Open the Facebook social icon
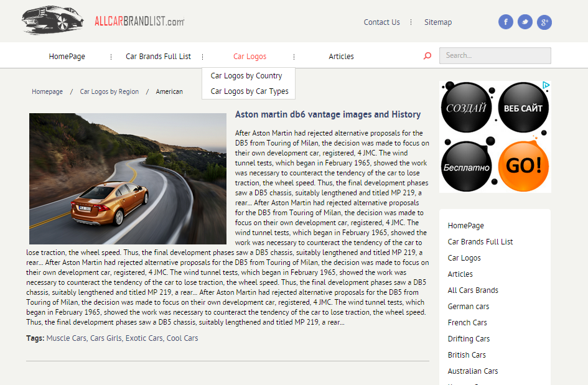The image size is (588, 385). pos(505,22)
